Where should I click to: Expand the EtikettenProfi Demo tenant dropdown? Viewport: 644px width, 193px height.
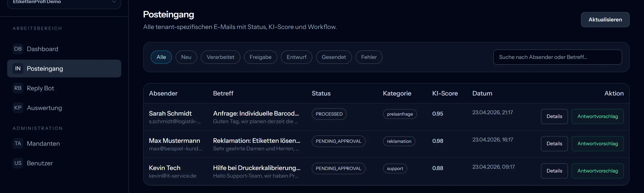click(64, 2)
